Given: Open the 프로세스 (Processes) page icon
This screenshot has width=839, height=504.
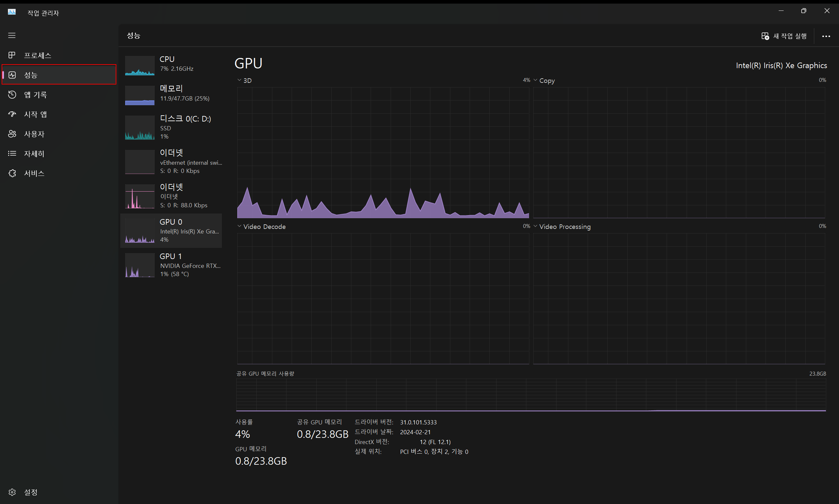Looking at the screenshot, I should [x=12, y=55].
